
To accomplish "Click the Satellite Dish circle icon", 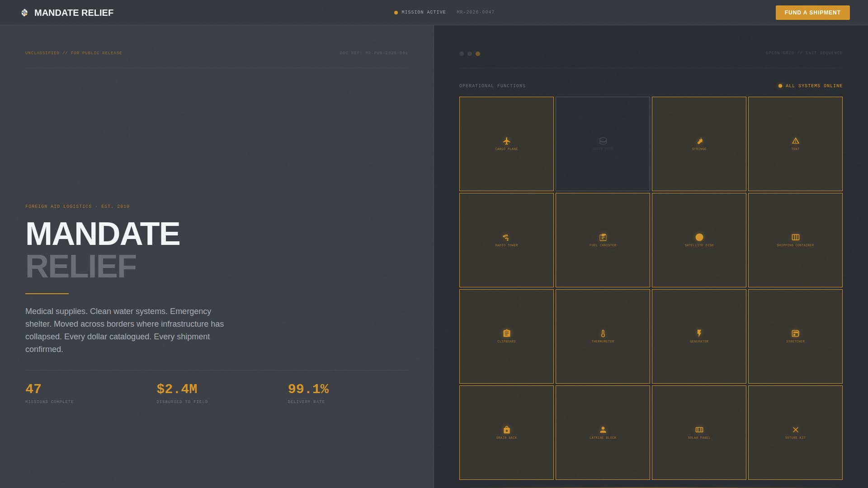I will click(x=699, y=237).
